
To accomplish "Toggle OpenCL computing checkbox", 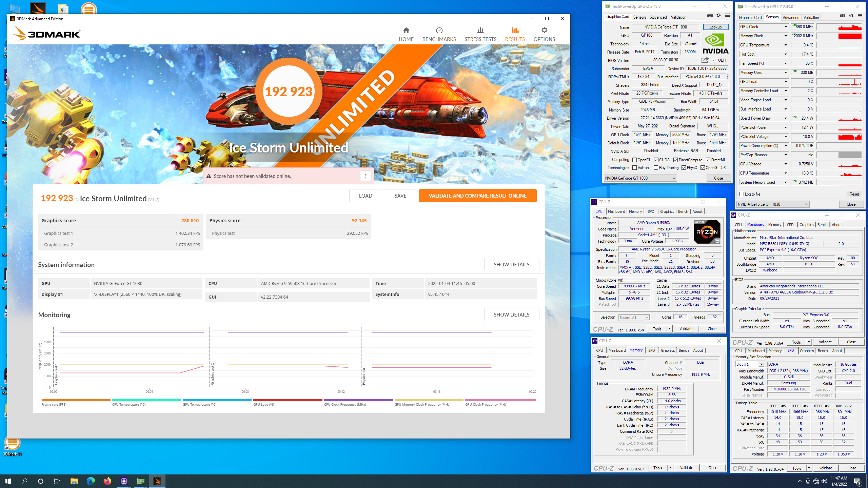I will [634, 160].
